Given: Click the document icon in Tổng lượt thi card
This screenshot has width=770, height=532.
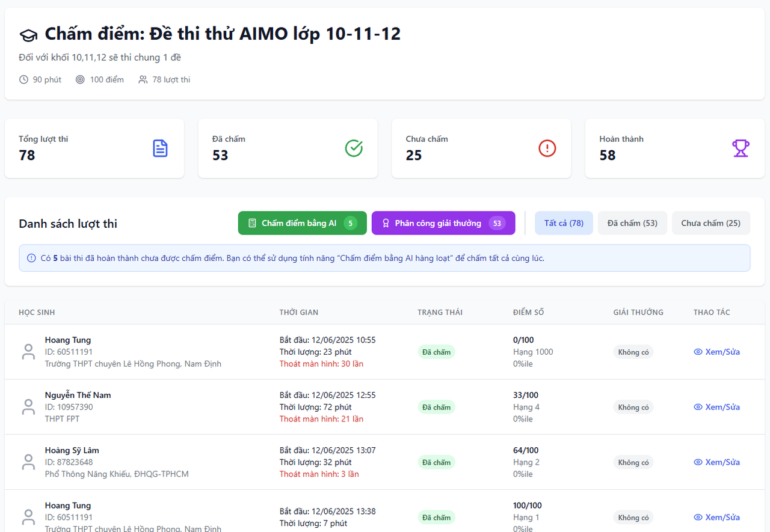Looking at the screenshot, I should (160, 148).
